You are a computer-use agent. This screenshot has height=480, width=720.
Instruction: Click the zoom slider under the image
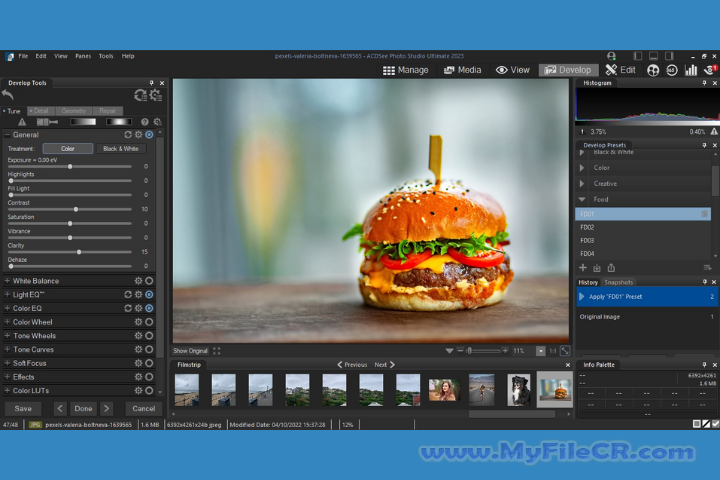(483, 351)
